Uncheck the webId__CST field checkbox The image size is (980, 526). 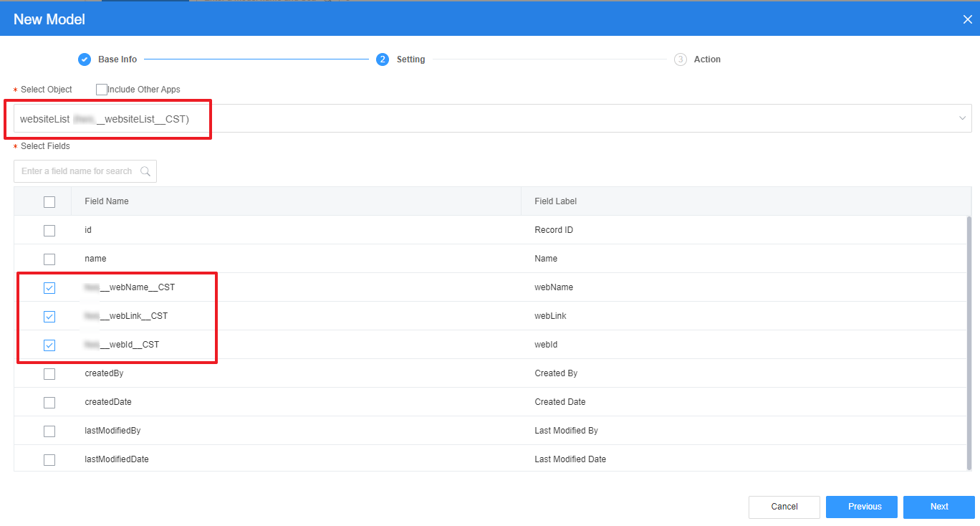(49, 345)
